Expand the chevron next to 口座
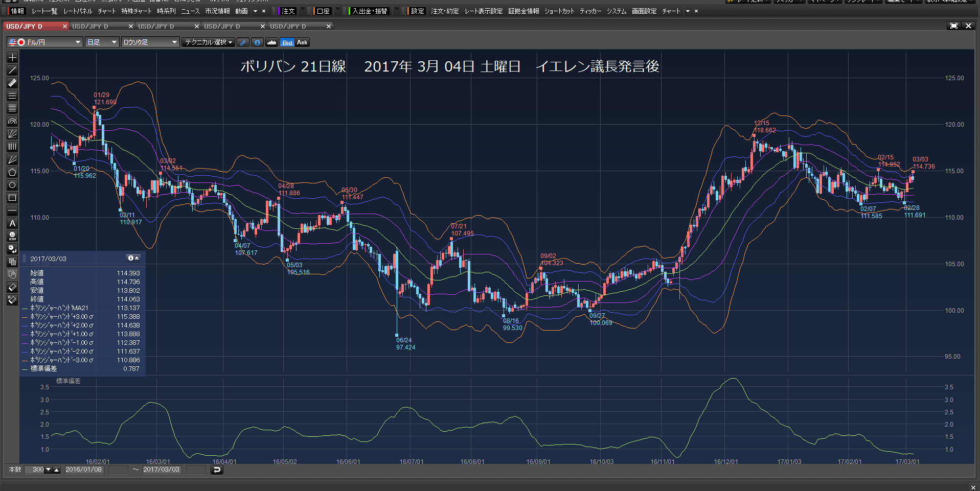Image resolution: width=980 pixels, height=491 pixels. click(337, 9)
